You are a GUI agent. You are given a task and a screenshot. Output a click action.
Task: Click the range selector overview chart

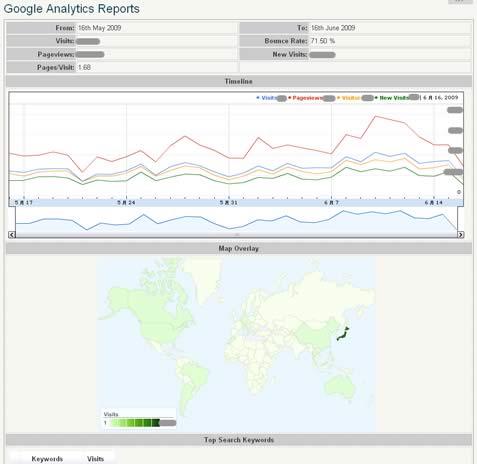pos(236,221)
